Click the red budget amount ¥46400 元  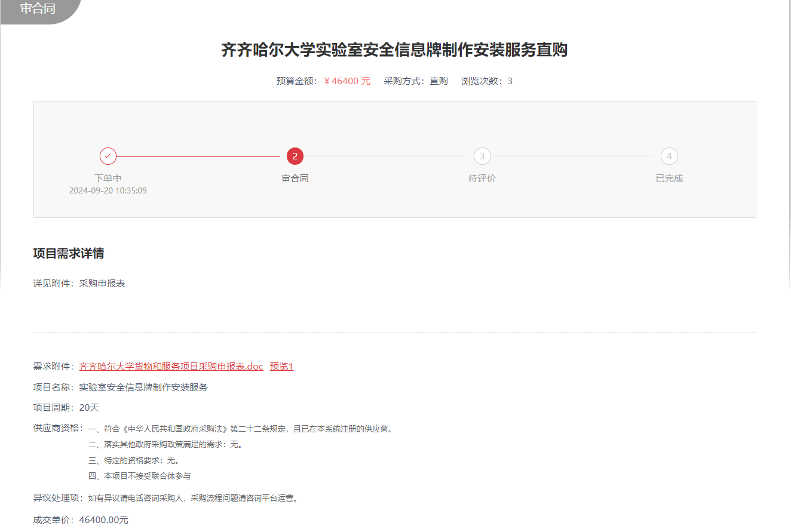tap(347, 81)
